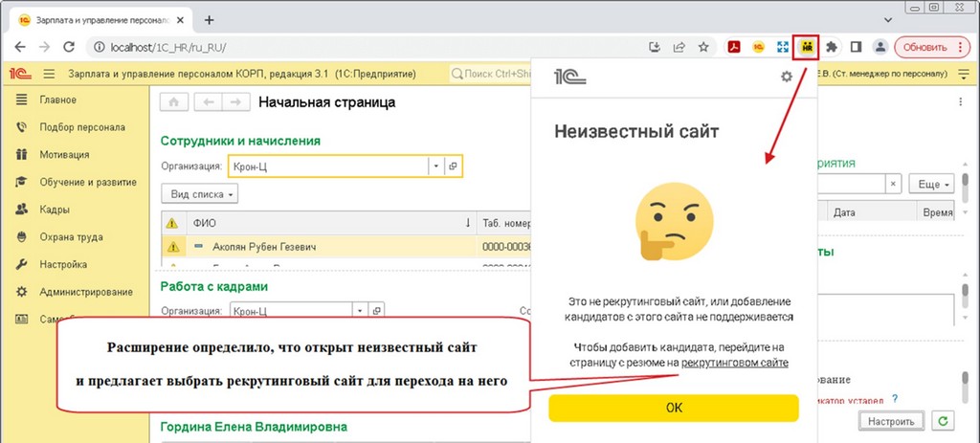Click the yellow 1C extension icon in toolbar
Screen dimensions: 980x443
point(759,47)
